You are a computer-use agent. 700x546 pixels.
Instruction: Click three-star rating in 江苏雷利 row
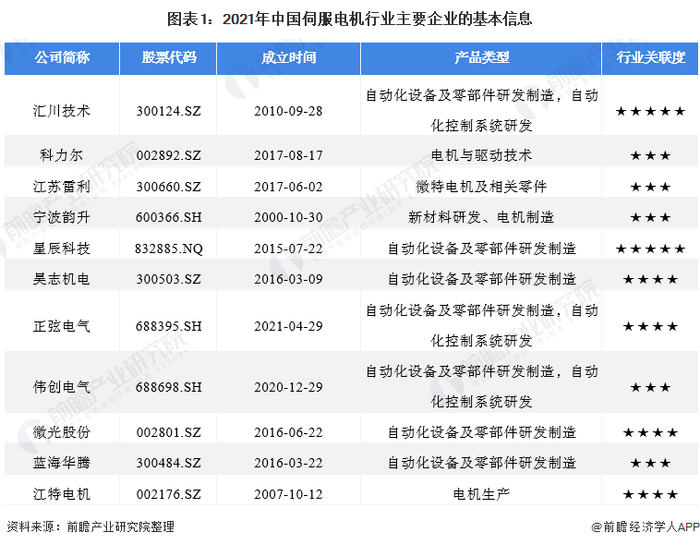point(650,187)
